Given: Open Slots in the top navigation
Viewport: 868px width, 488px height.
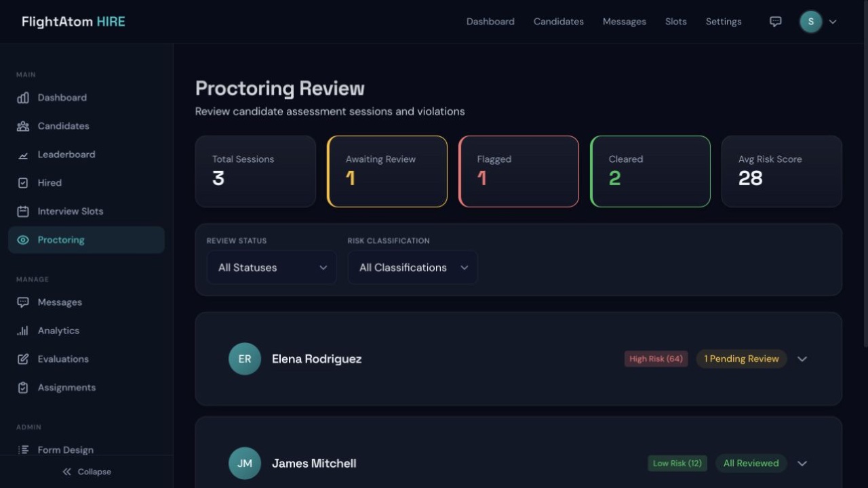Looking at the screenshot, I should (x=676, y=22).
